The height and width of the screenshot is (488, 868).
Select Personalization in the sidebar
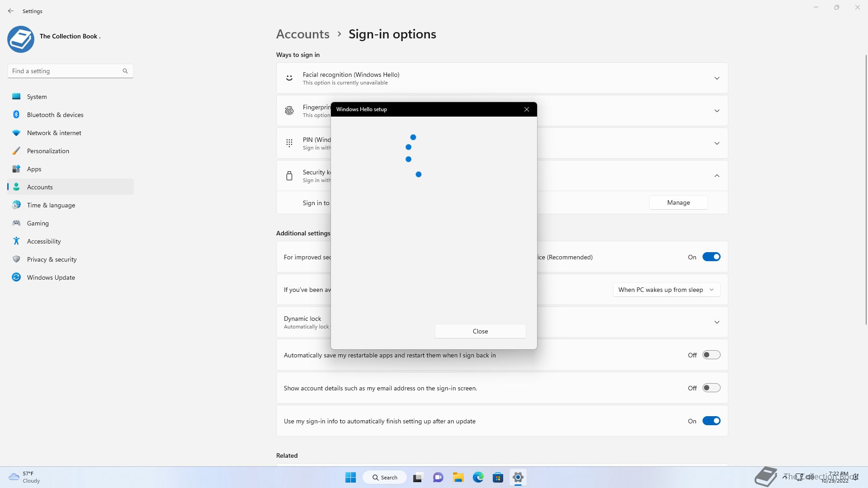pos(48,151)
